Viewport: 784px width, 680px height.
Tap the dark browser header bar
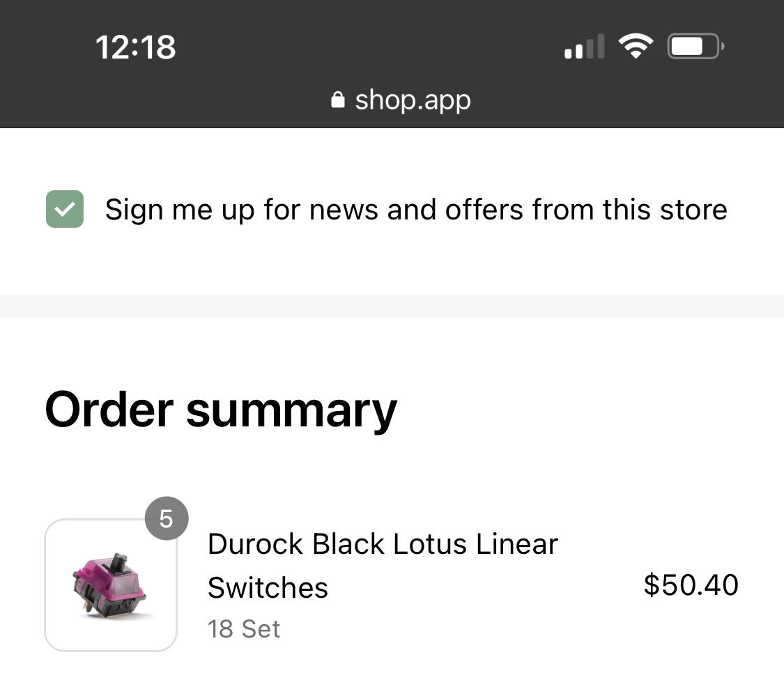(392, 64)
